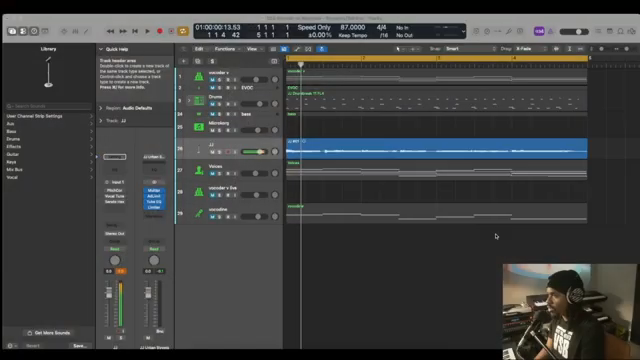Screen dimensions: 640x360
Task: Open the Tuner button in control bar
Action: point(509,31)
